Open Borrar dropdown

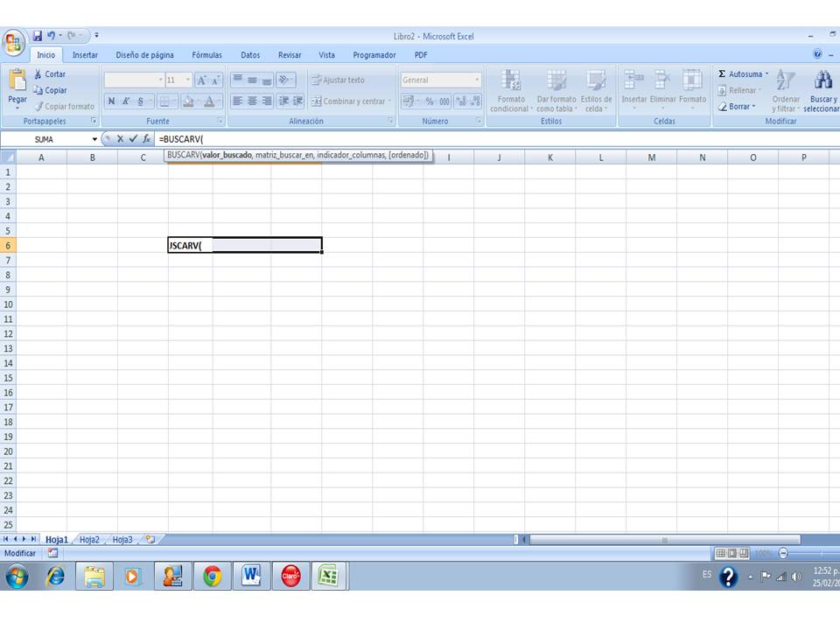[737, 106]
